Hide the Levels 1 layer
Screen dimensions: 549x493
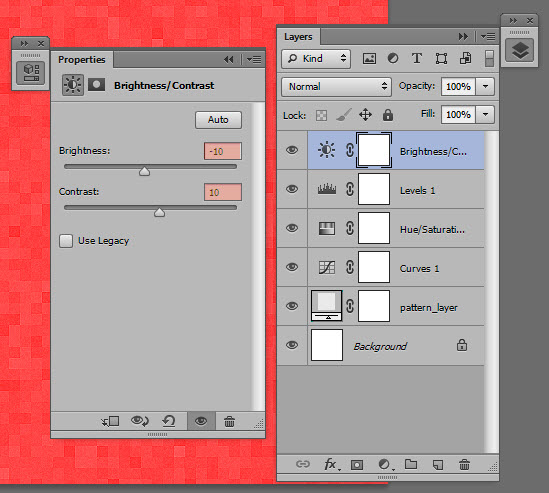pyautogui.click(x=292, y=189)
